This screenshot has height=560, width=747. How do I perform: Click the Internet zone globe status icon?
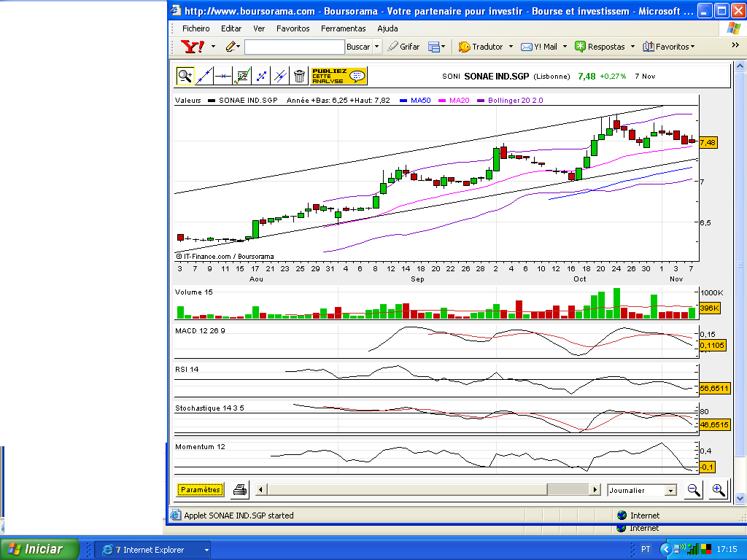pyautogui.click(x=622, y=516)
